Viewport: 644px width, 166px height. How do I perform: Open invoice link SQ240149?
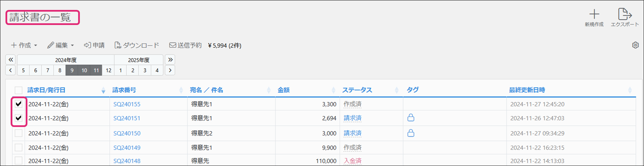click(127, 148)
